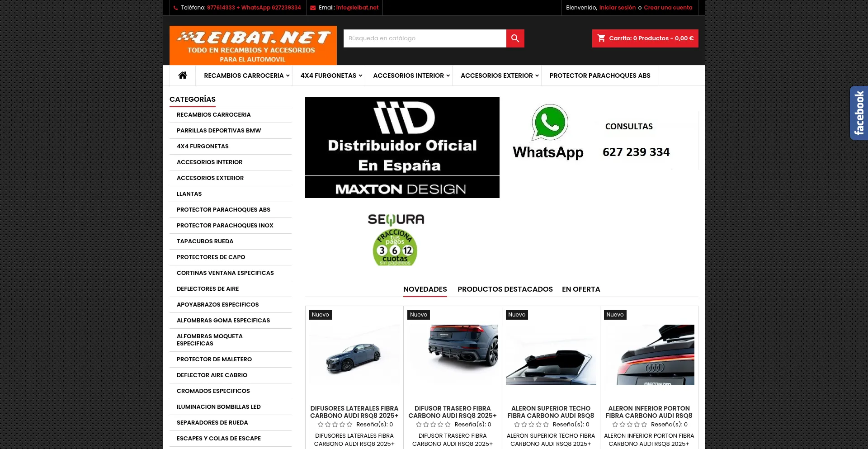Open the Carrito button

tap(645, 38)
